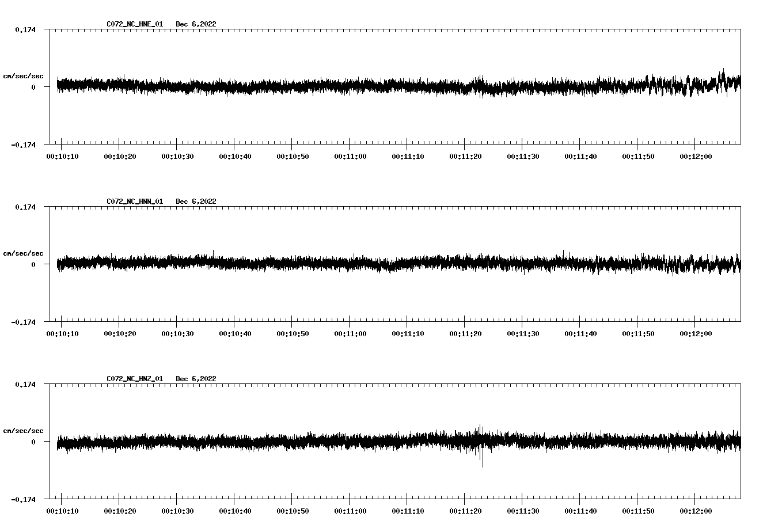This screenshot has width=782, height=532.
Task: Click the -0.174 amplitude label on top plot
Action: pos(23,146)
